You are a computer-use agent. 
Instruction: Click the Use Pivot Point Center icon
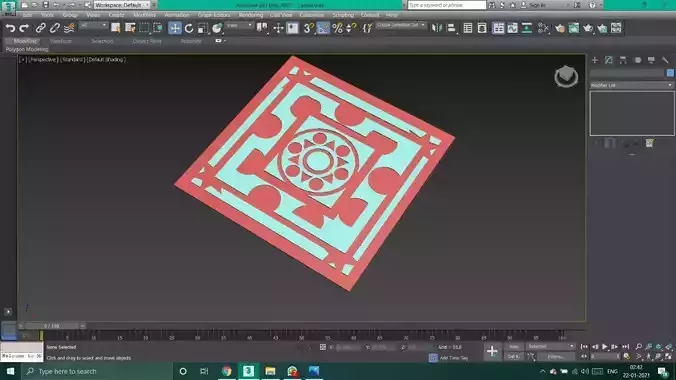(x=262, y=28)
